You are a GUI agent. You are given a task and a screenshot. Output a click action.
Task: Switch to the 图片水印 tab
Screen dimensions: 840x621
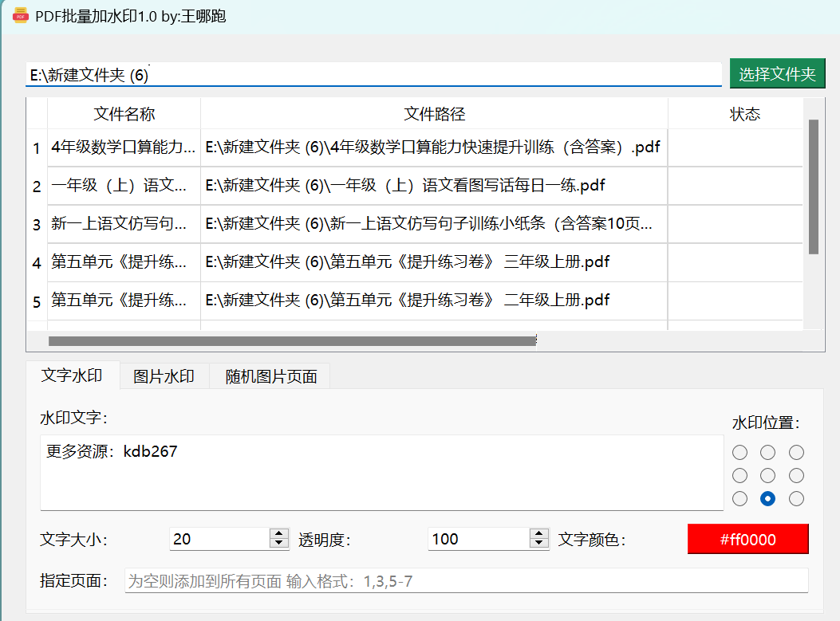click(164, 376)
